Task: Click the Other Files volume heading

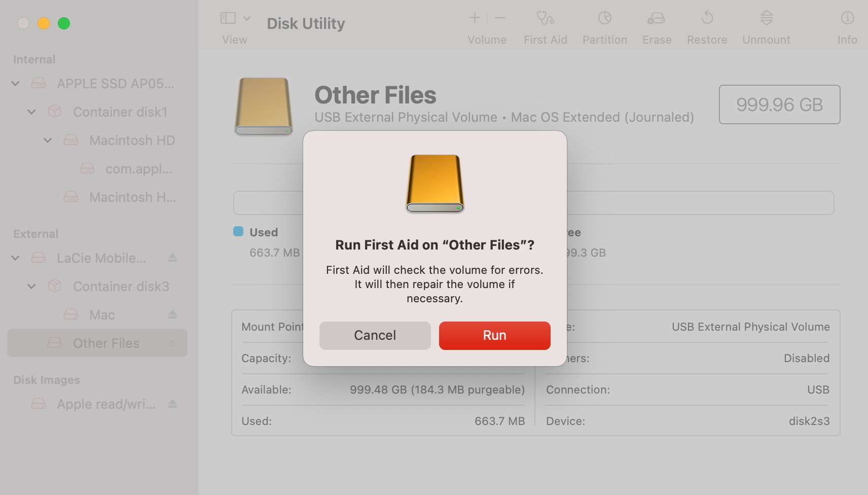Action: point(375,95)
